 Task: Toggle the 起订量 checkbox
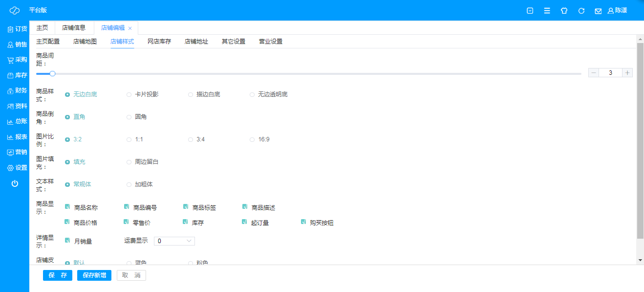(x=244, y=222)
